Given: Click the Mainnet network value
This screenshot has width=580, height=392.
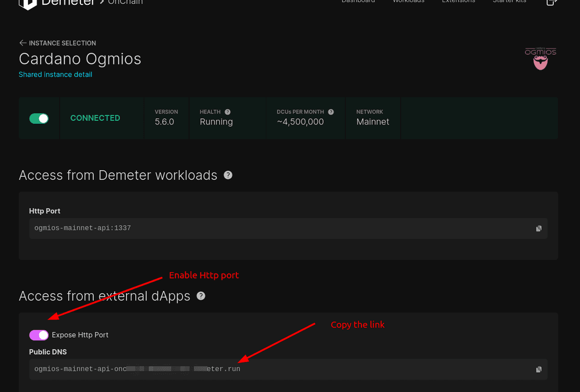Looking at the screenshot, I should [373, 122].
